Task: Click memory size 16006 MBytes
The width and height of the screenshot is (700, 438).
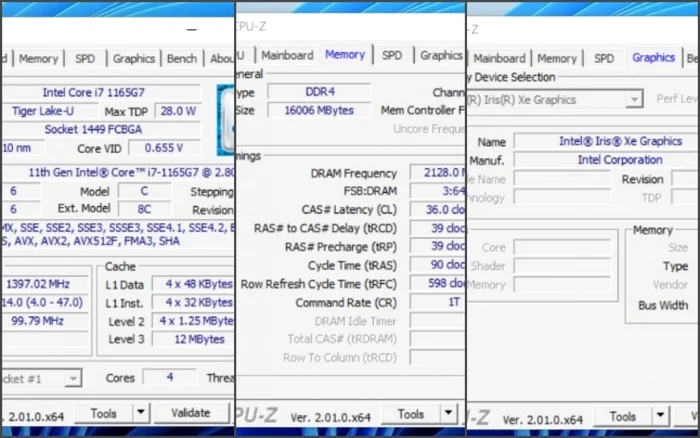Action: click(319, 110)
